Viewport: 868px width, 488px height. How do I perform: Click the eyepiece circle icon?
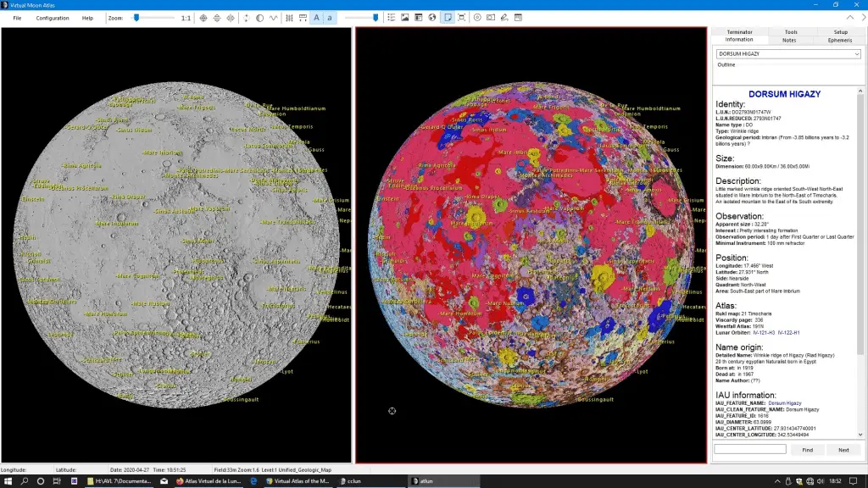coord(477,18)
